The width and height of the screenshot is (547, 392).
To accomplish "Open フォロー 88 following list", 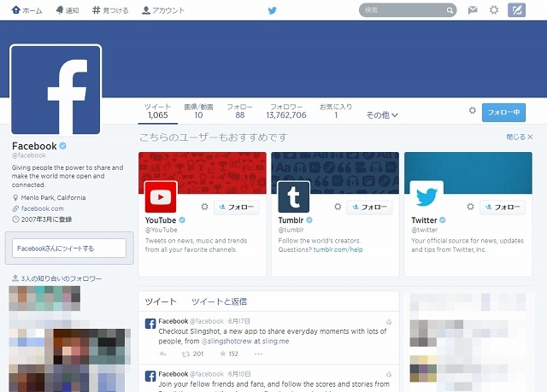I will point(239,111).
